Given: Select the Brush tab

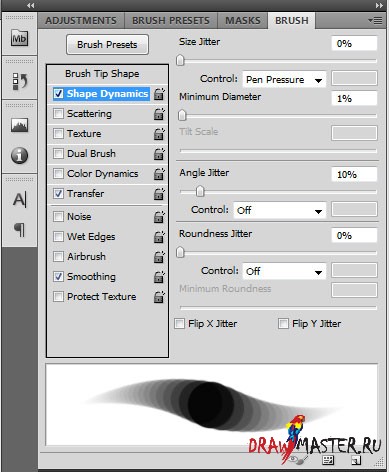Looking at the screenshot, I should 292,21.
